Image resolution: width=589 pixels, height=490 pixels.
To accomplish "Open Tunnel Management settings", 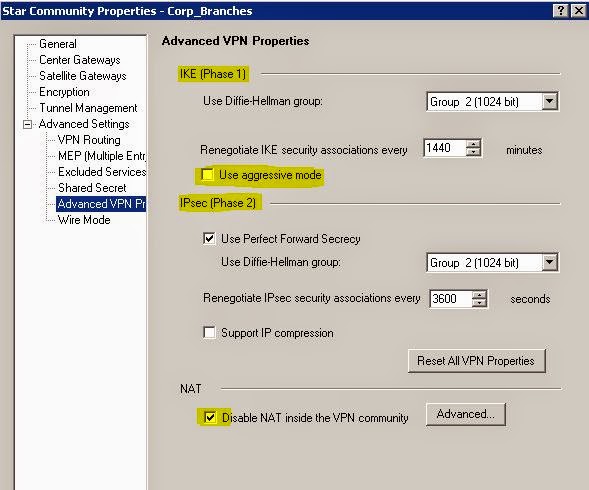I will 88,108.
